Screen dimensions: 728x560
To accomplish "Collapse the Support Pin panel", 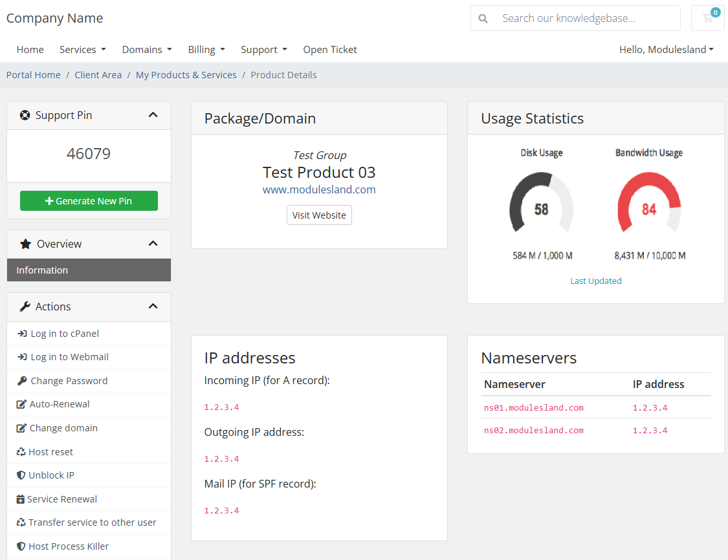I will point(153,114).
